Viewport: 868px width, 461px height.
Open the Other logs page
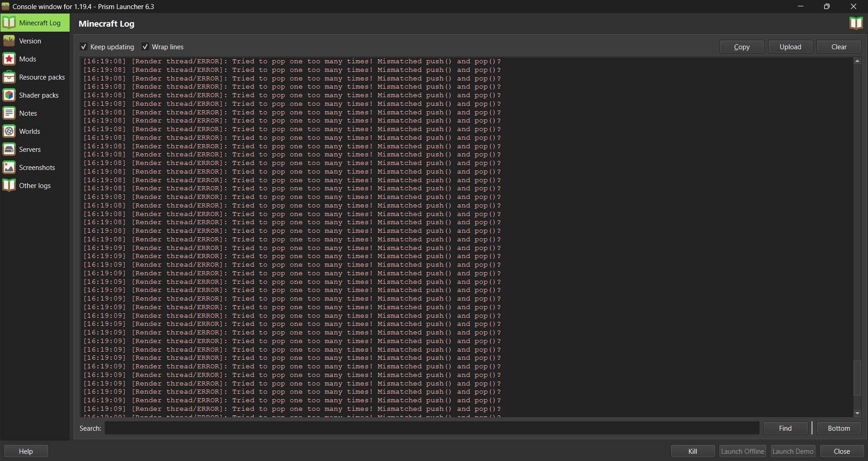click(35, 185)
